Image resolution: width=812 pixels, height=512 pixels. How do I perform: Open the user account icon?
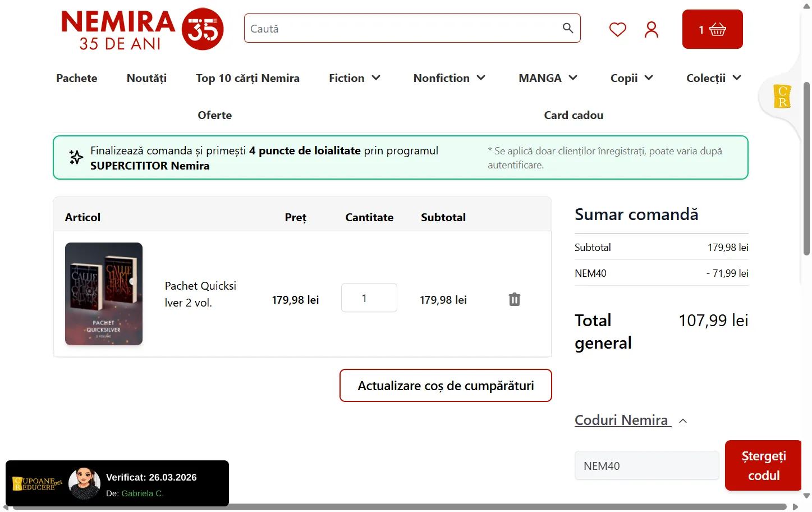point(651,29)
